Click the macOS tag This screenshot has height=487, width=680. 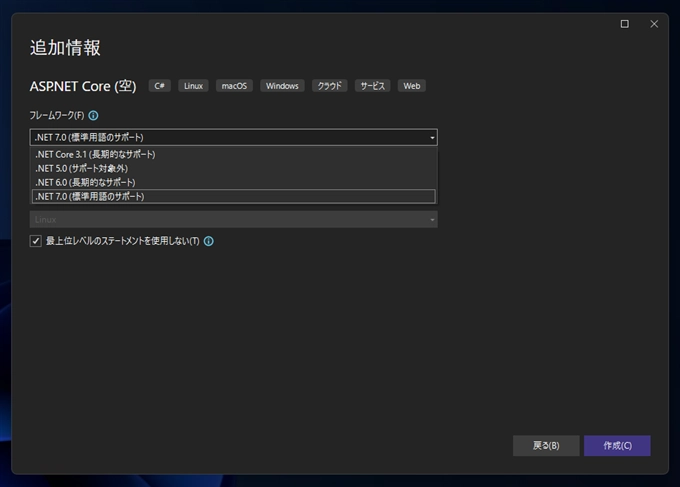234,86
